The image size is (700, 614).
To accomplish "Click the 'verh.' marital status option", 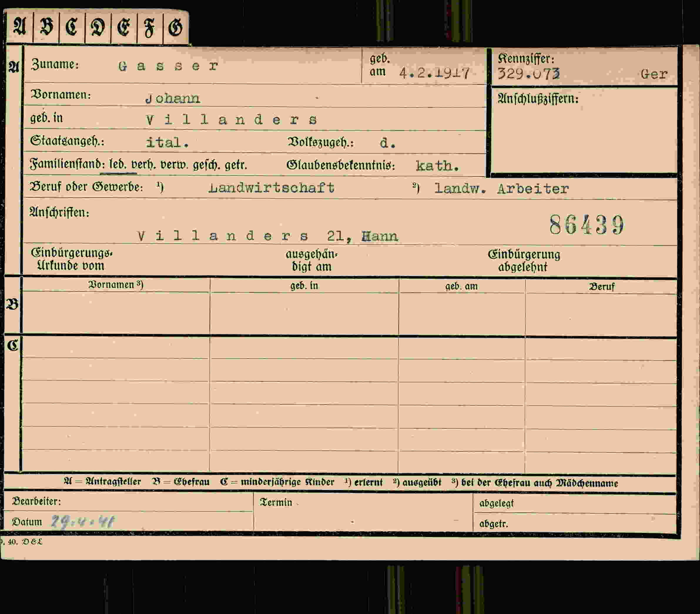I will click(x=144, y=165).
